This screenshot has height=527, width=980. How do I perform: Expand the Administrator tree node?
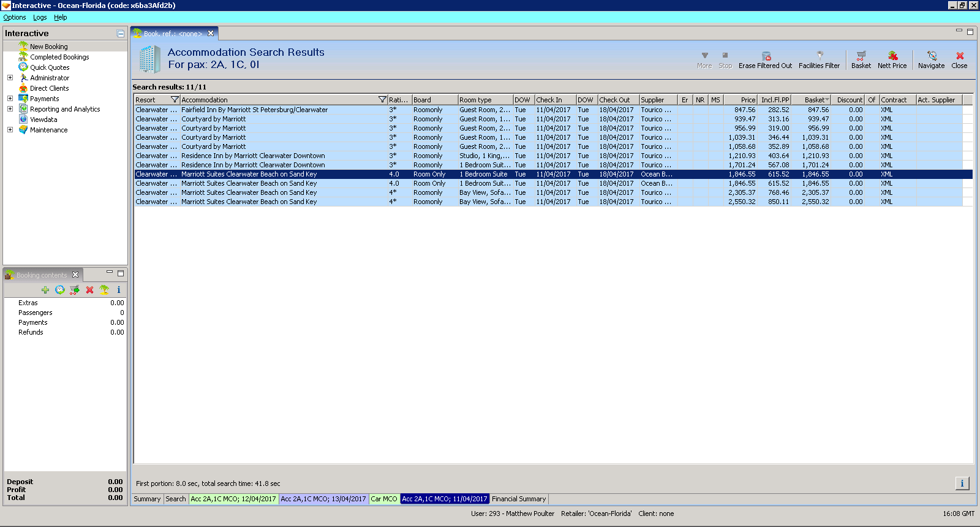click(10, 77)
